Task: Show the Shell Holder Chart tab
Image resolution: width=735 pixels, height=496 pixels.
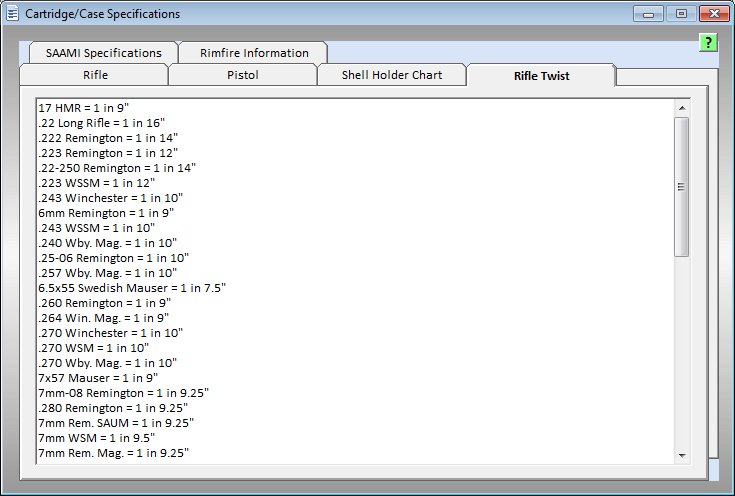Action: pyautogui.click(x=391, y=76)
